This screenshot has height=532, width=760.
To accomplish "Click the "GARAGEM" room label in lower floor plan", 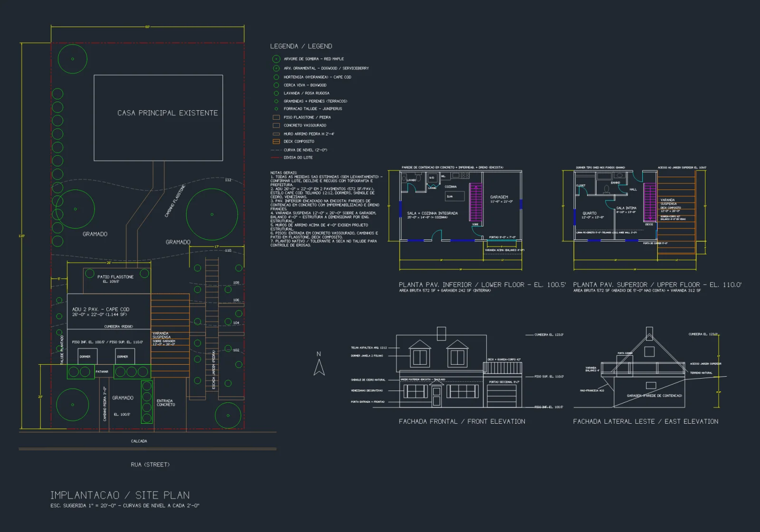I will 499,197.
